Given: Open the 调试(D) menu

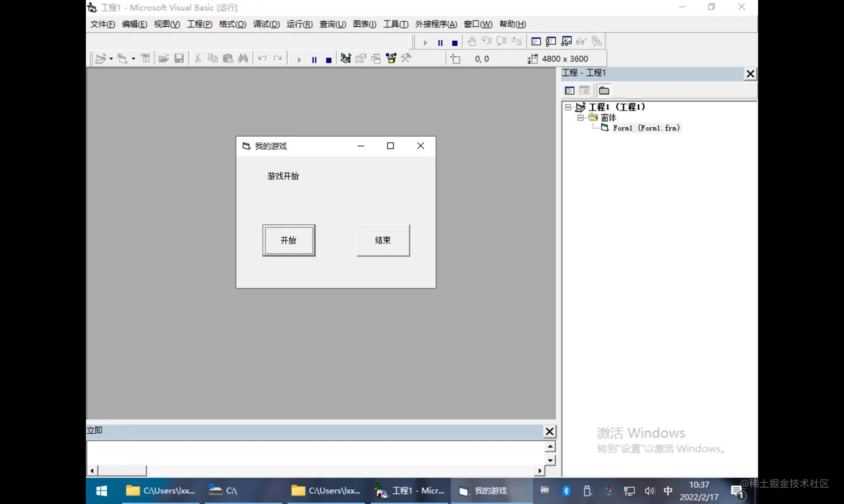Looking at the screenshot, I should tap(266, 24).
